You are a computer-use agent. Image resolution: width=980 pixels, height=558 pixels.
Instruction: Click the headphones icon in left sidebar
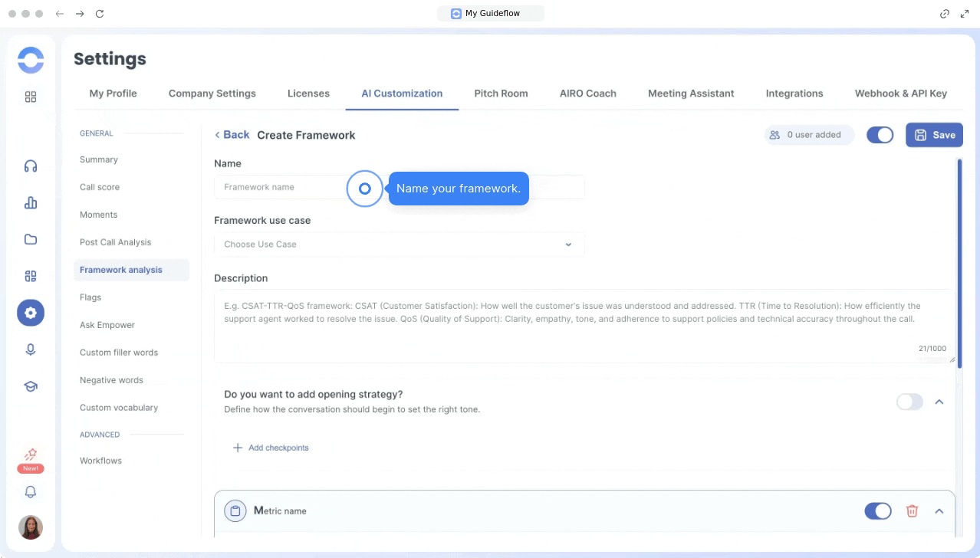click(x=31, y=166)
